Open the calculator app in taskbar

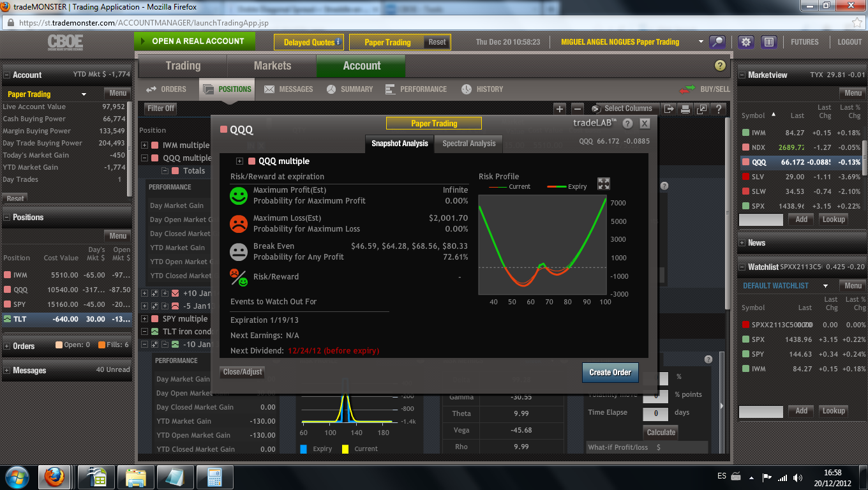pyautogui.click(x=214, y=477)
